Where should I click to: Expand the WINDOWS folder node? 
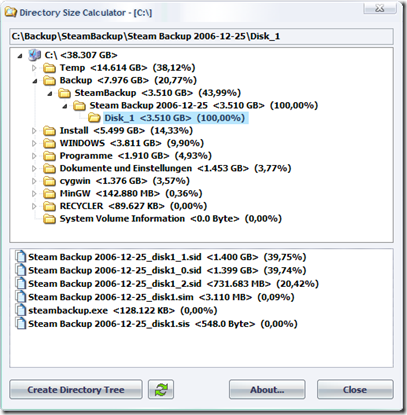click(x=34, y=143)
